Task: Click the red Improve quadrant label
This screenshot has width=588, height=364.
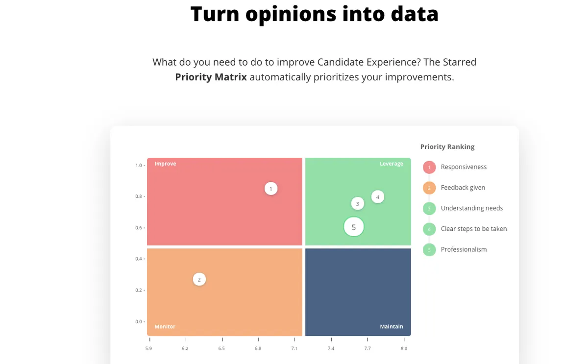Action: (x=165, y=164)
